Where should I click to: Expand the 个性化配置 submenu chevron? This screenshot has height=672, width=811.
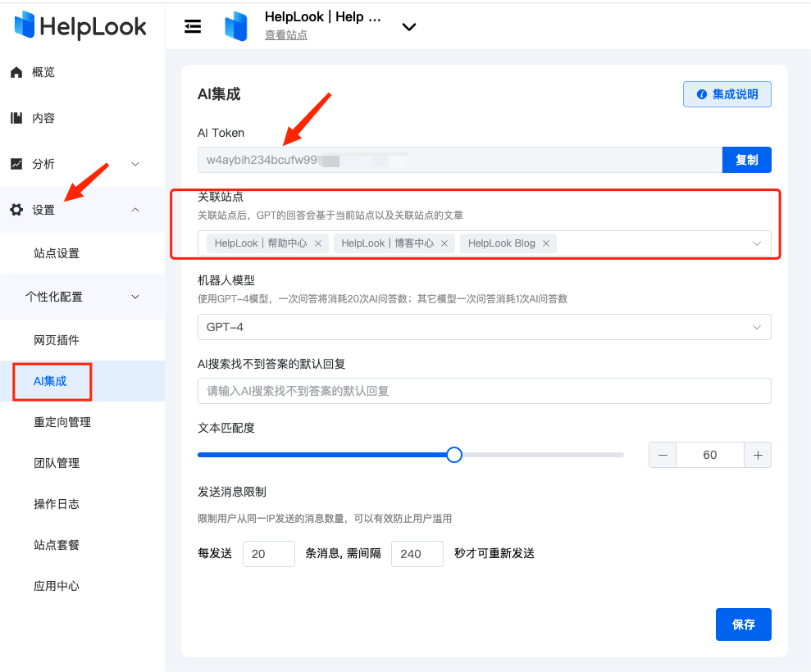click(x=135, y=297)
